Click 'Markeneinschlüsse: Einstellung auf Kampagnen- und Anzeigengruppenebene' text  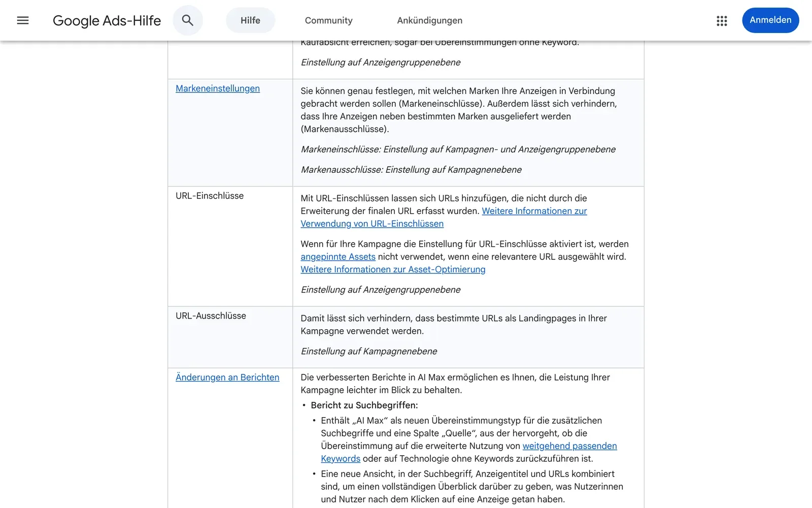[x=458, y=149]
